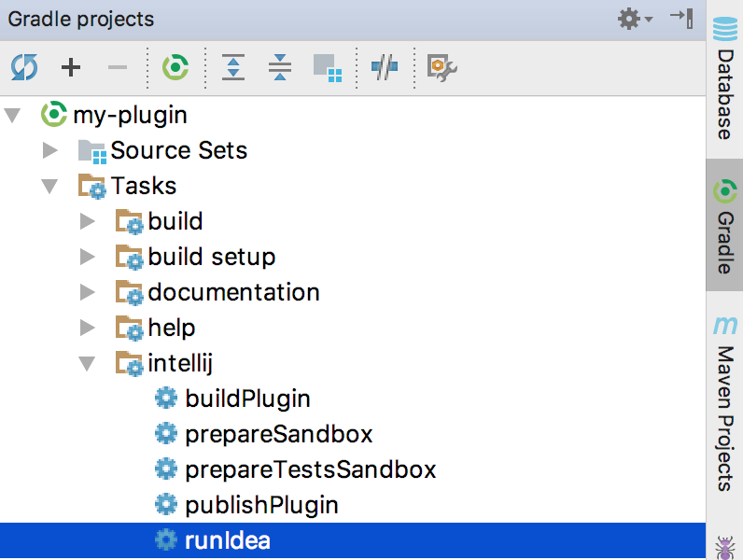The width and height of the screenshot is (743, 560).
Task: Select the prepareSandbox gear icon
Action: [166, 434]
